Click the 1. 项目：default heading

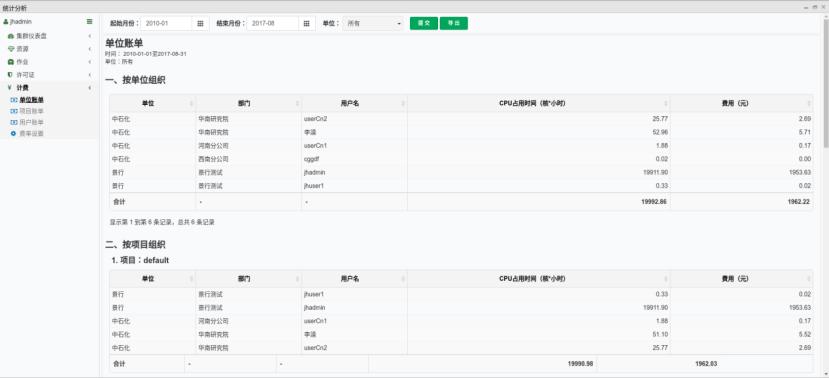click(x=140, y=261)
